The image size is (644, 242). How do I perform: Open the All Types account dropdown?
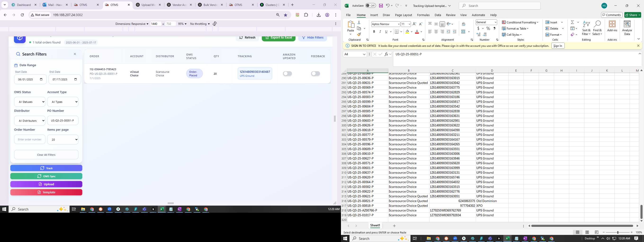(63, 102)
